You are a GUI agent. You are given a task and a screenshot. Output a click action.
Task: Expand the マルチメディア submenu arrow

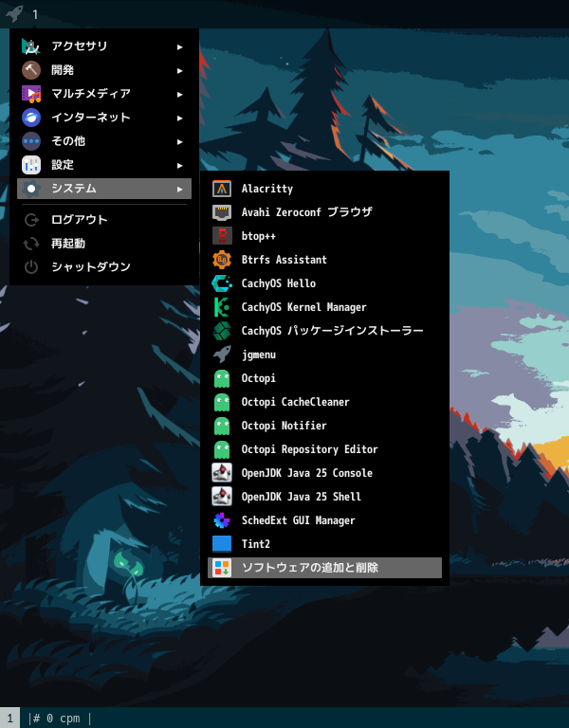(180, 94)
